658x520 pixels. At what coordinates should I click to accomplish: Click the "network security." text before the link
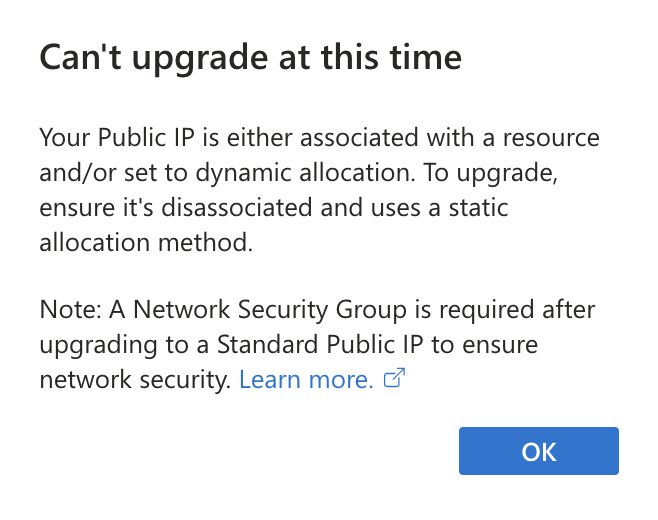point(135,381)
